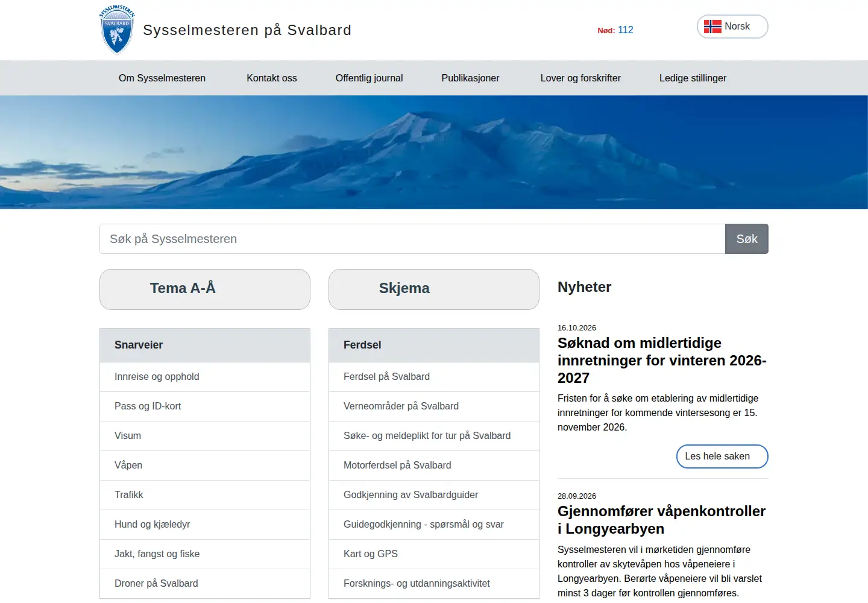868x603 pixels.
Task: Click the 16.10.2026 news date
Action: click(x=577, y=328)
